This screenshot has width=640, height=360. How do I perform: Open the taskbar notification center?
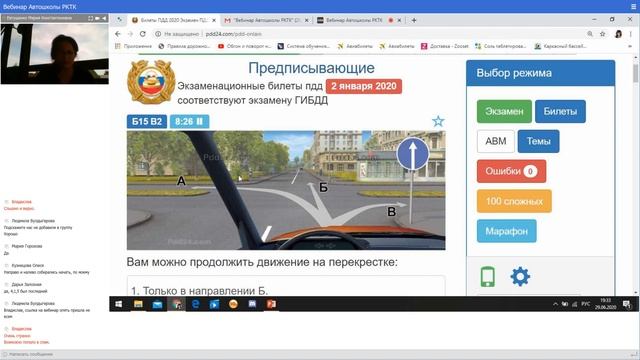point(627,304)
